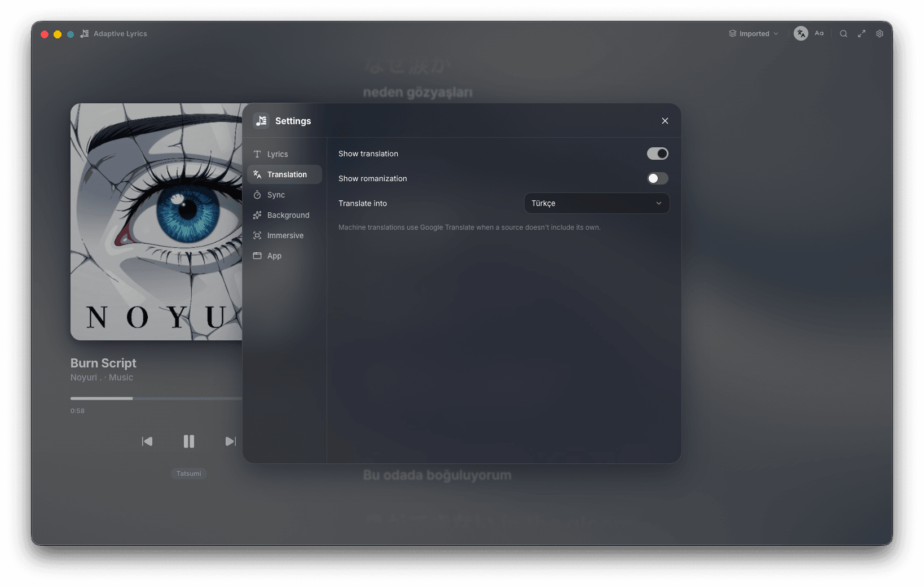Click the Burn Script song title
This screenshot has height=587, width=924.
click(103, 363)
